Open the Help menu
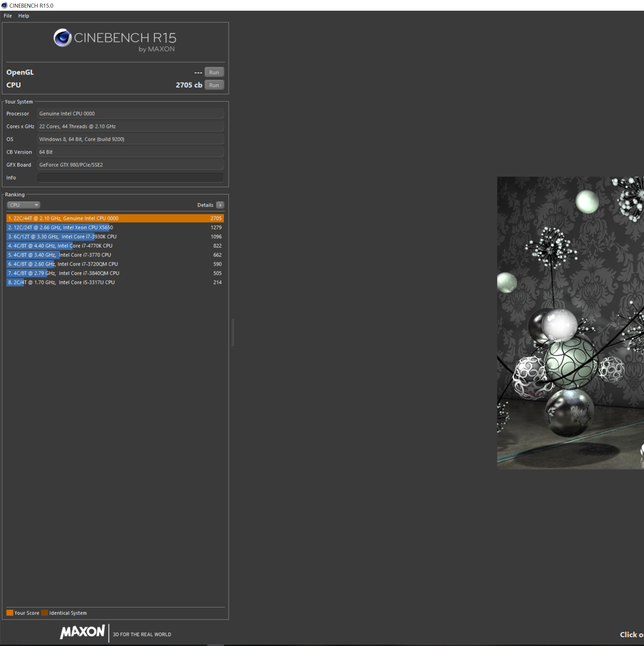644x646 pixels. pyautogui.click(x=23, y=16)
